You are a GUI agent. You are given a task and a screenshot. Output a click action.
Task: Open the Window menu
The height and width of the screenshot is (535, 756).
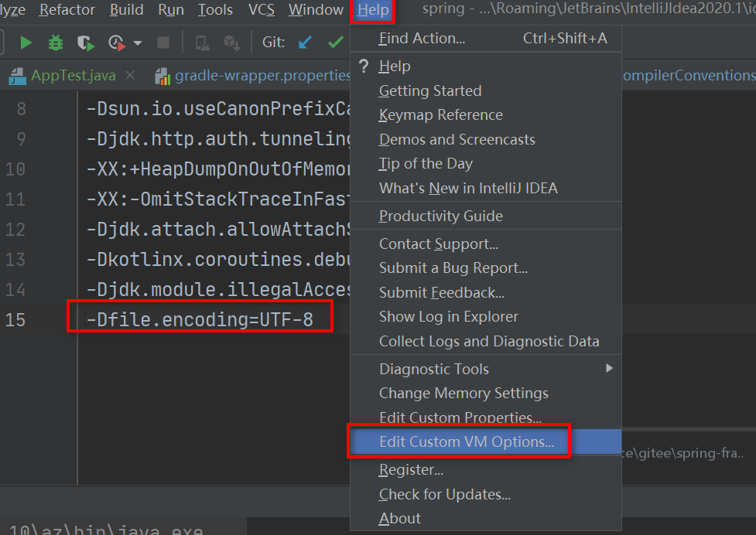316,9
